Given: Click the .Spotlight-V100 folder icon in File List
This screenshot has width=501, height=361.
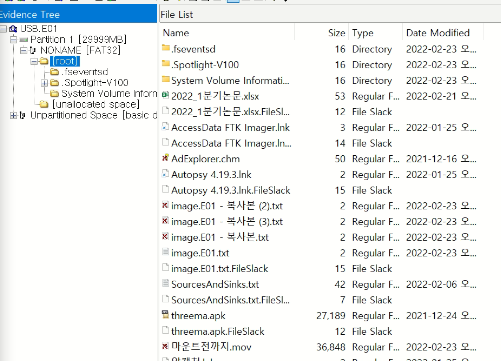Looking at the screenshot, I should tap(166, 64).
